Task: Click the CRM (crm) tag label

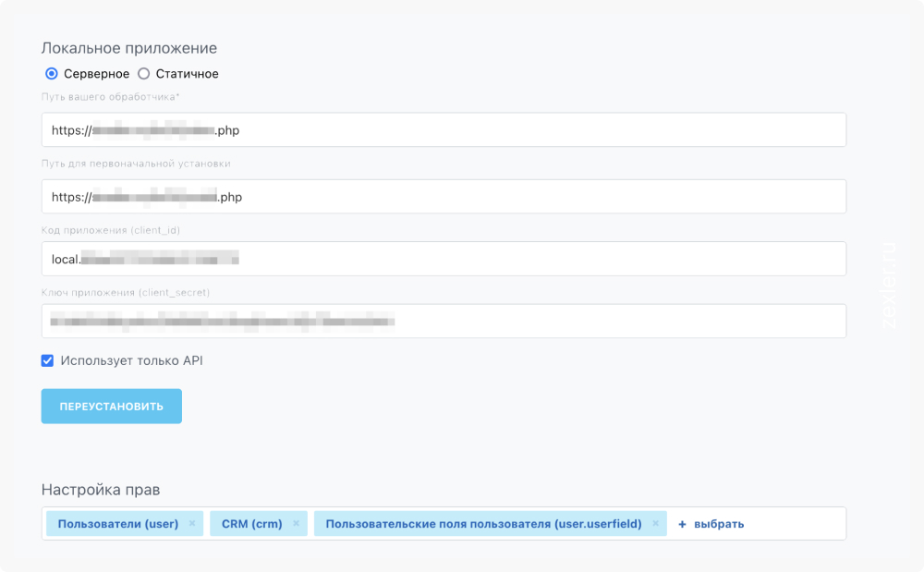Action: click(x=251, y=524)
